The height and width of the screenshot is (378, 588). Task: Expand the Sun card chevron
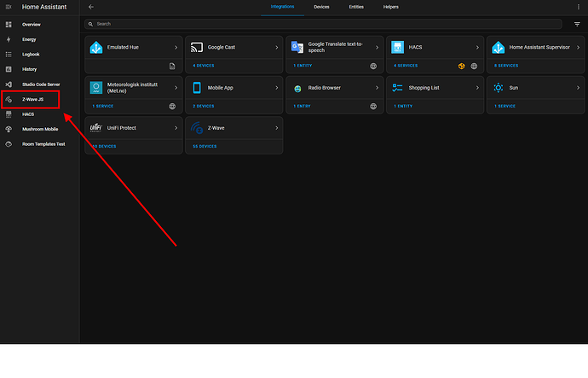tap(578, 88)
